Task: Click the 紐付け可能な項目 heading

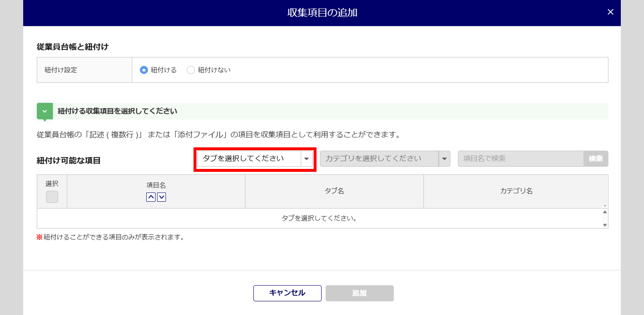Action: (x=69, y=161)
